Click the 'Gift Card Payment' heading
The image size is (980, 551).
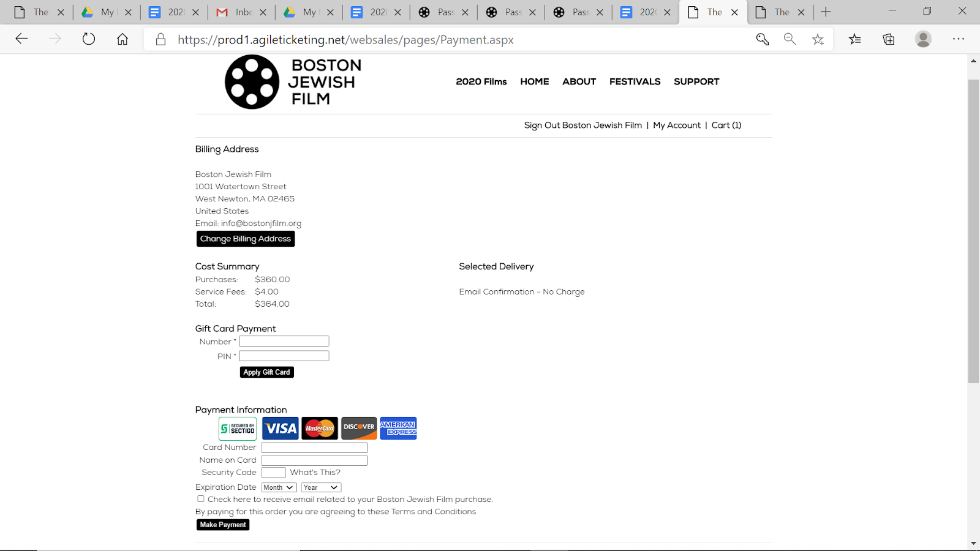[235, 329]
